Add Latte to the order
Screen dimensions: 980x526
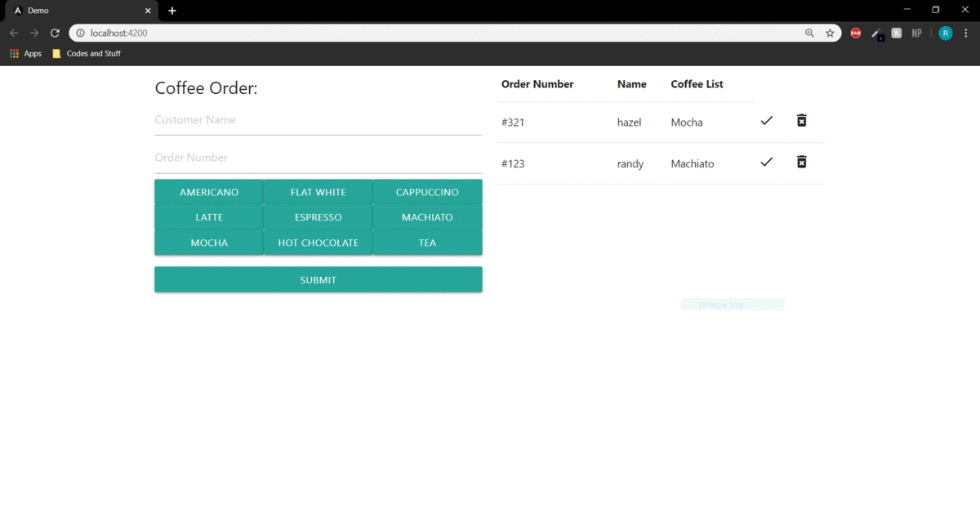pos(209,217)
